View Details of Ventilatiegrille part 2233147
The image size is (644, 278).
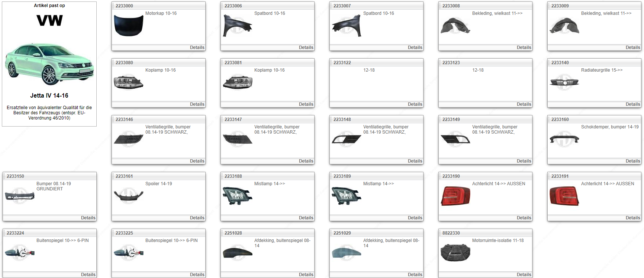306,161
